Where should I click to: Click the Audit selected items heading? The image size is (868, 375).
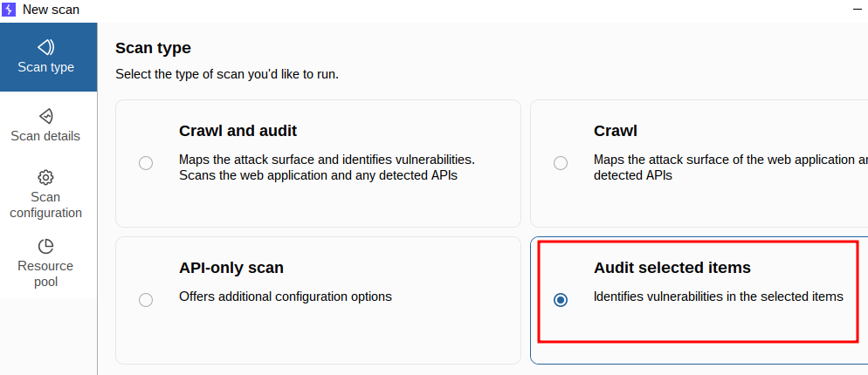(x=672, y=268)
